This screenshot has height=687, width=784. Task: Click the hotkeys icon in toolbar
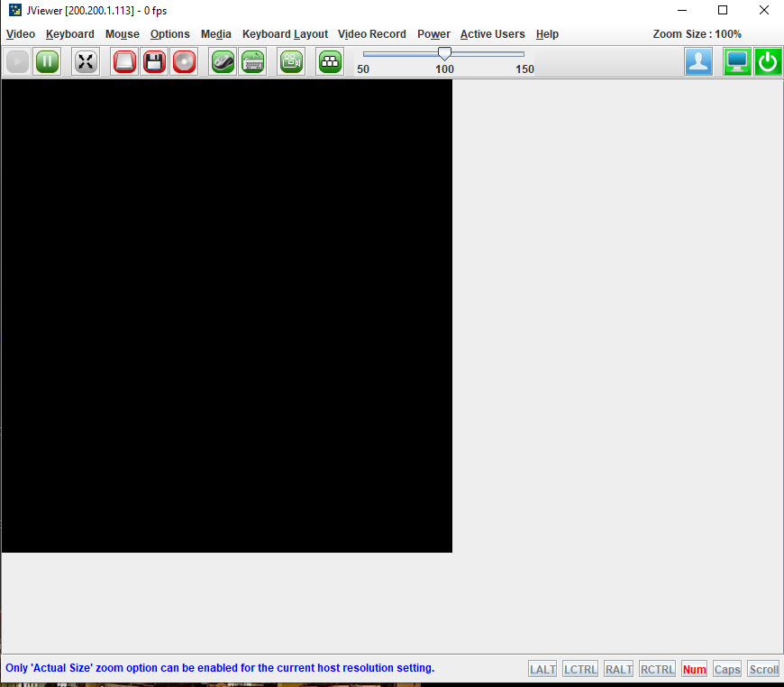[330, 61]
